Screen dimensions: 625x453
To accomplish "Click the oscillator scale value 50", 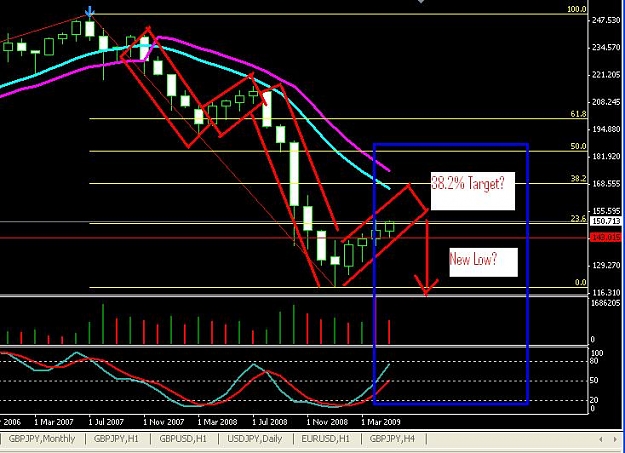I will click(x=594, y=380).
